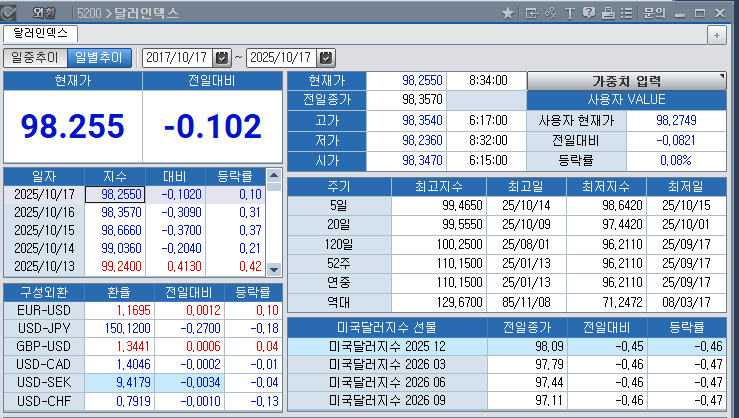This screenshot has height=418, width=739.
Task: Click the 외환 label in title bar
Action: pyautogui.click(x=46, y=13)
